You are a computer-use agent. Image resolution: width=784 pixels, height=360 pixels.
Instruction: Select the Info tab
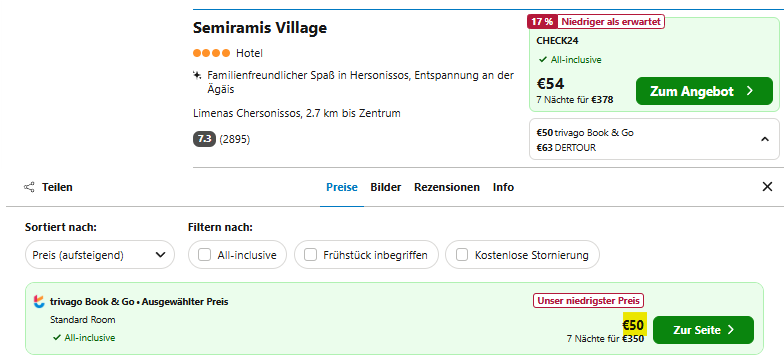(503, 188)
